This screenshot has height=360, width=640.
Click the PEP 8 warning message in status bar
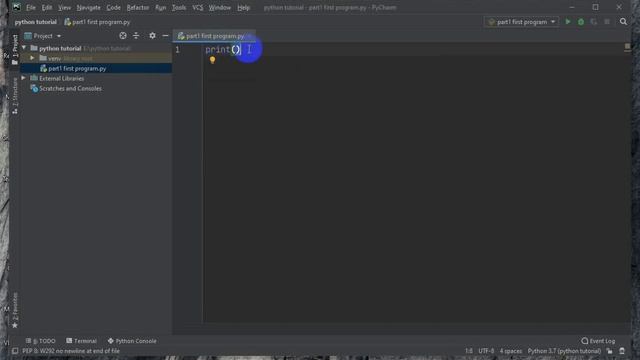pos(71,351)
